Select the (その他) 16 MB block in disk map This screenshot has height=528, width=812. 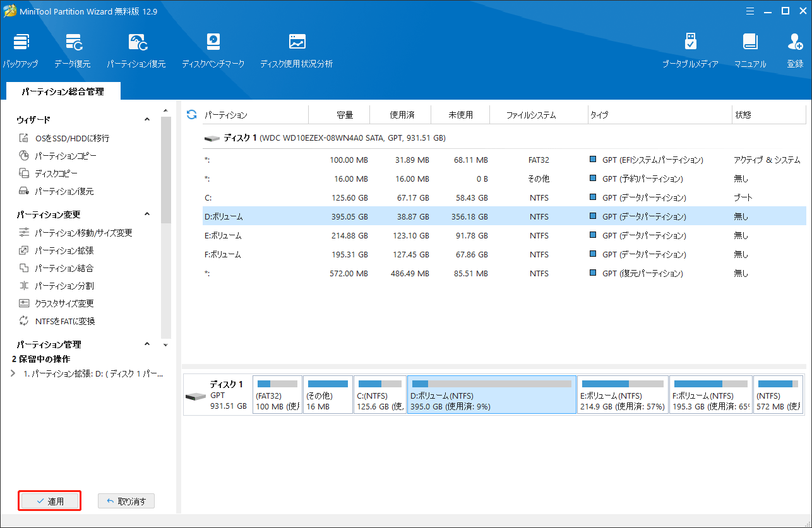[327, 395]
